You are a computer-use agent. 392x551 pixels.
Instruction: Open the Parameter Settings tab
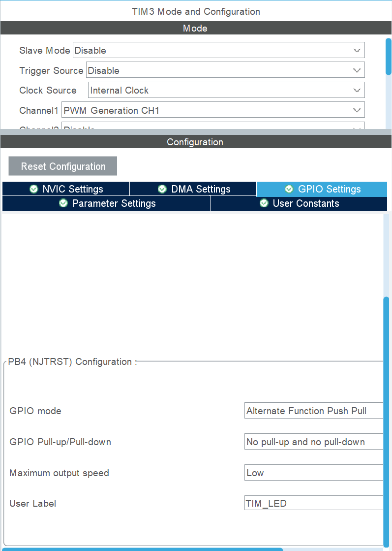[106, 203]
